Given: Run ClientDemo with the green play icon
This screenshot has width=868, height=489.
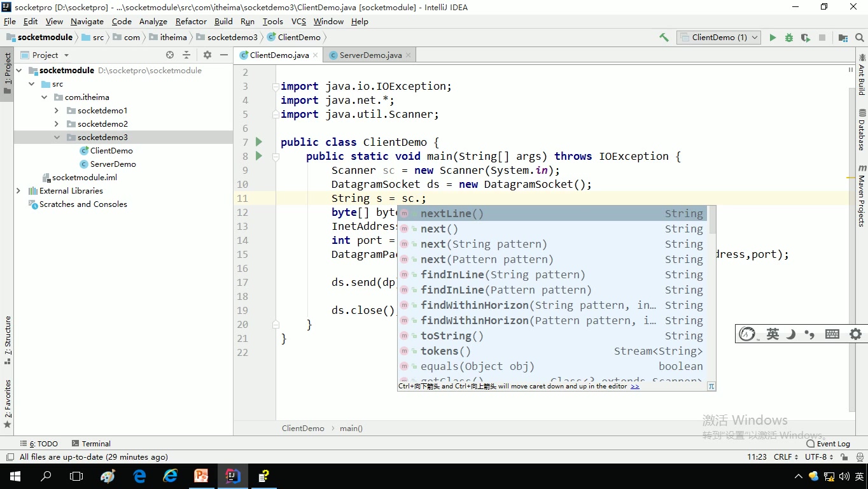Looking at the screenshot, I should 773,38.
